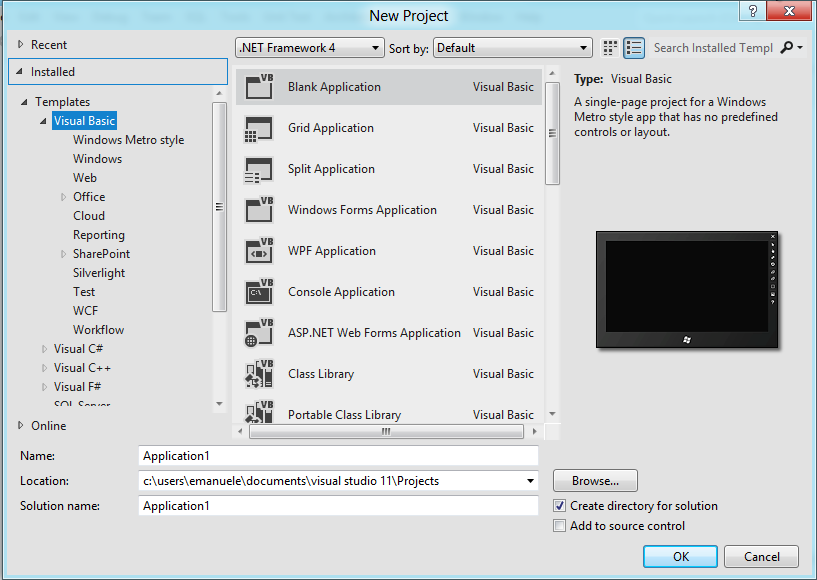Expand the Visual F# node arrow

coord(44,387)
